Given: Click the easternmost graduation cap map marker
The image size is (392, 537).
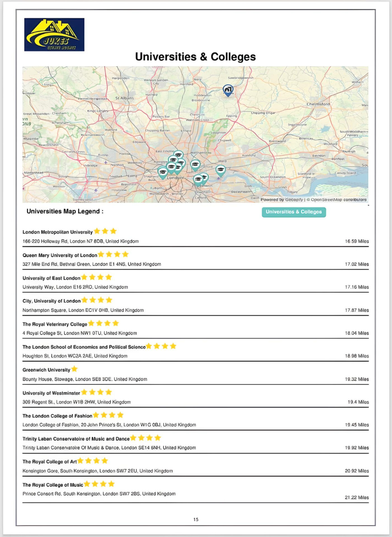Looking at the screenshot, I should tap(221, 171).
